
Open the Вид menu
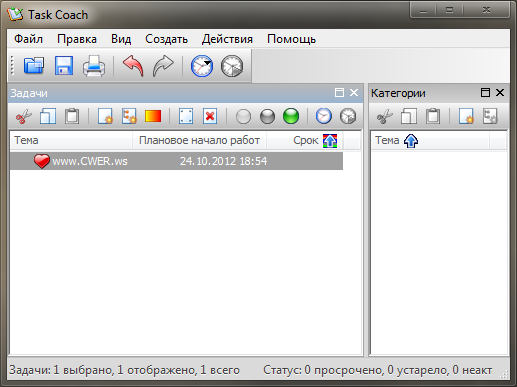(121, 39)
